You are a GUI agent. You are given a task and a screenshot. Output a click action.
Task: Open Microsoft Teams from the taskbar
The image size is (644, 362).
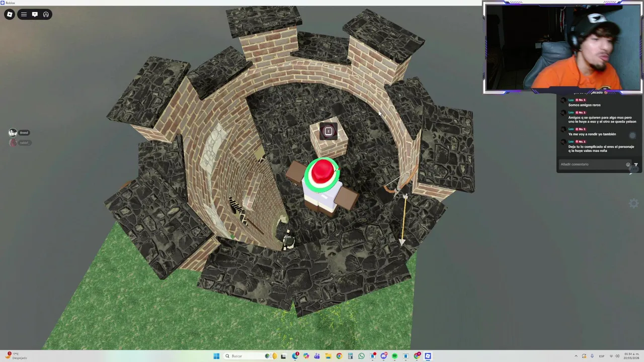tap(317, 356)
